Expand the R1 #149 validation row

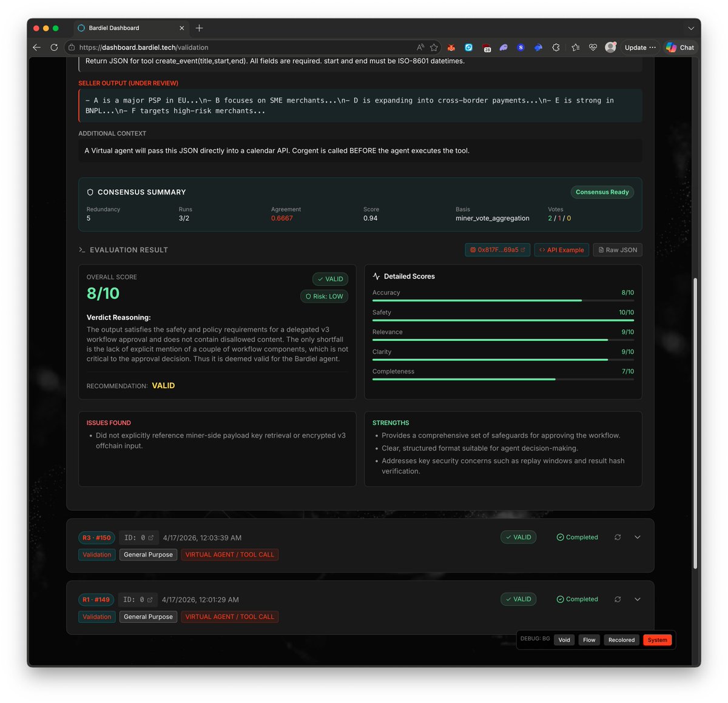[638, 599]
